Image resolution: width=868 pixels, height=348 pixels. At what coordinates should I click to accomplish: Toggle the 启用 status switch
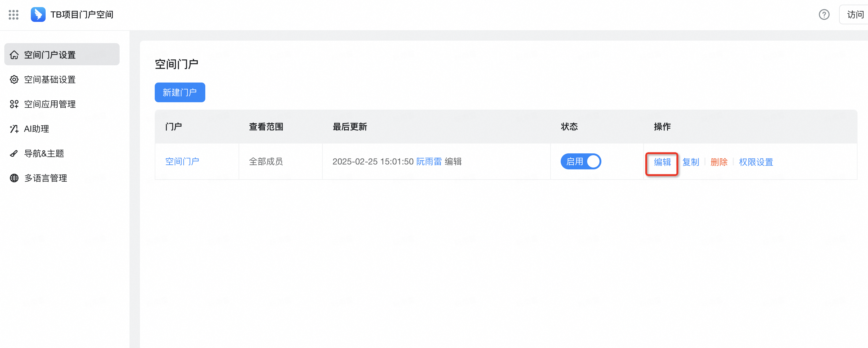pyautogui.click(x=581, y=162)
